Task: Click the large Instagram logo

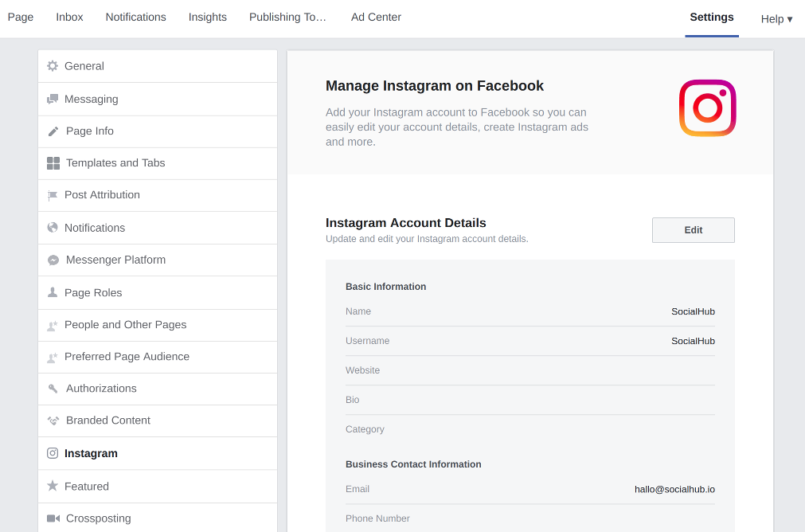Action: [x=707, y=108]
